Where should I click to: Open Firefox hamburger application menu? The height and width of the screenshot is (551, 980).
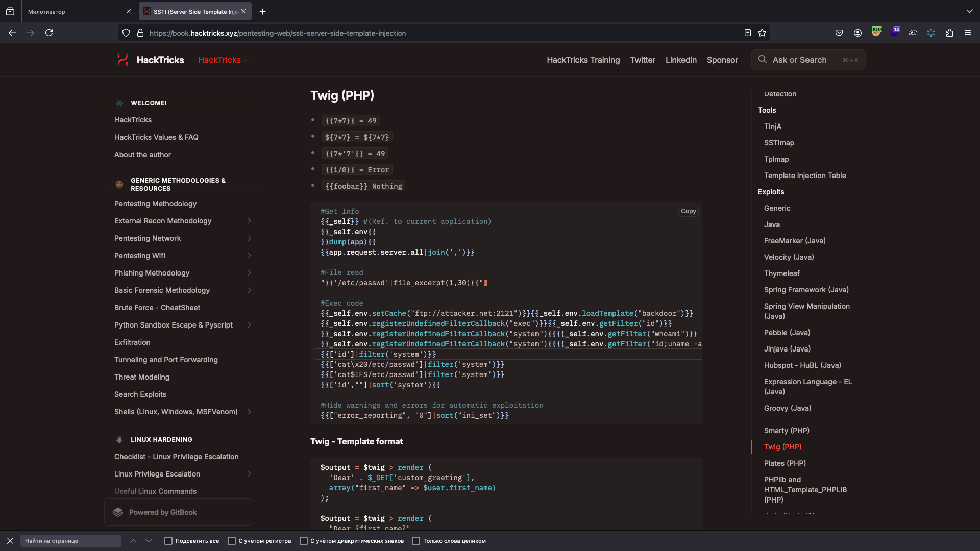[x=968, y=33]
